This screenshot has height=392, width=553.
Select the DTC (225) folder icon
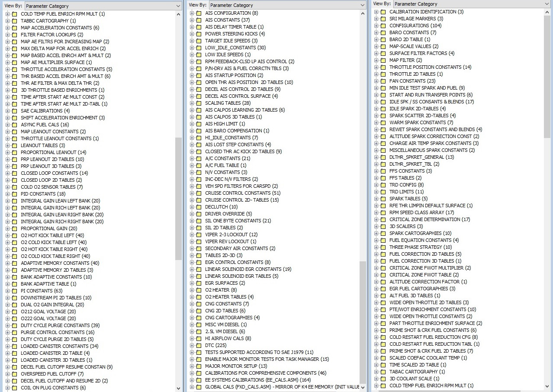[x=199, y=345]
